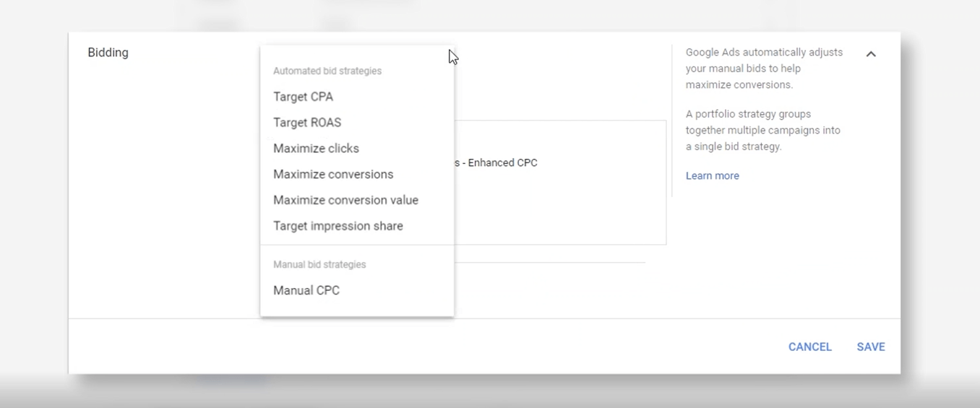Click empty space below Enhanced CPC in the strategy box

click(556, 209)
